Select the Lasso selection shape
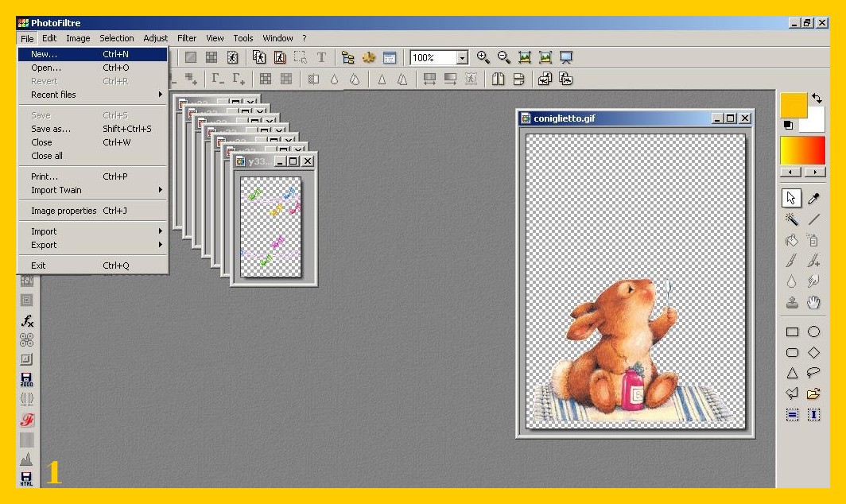 813,373
